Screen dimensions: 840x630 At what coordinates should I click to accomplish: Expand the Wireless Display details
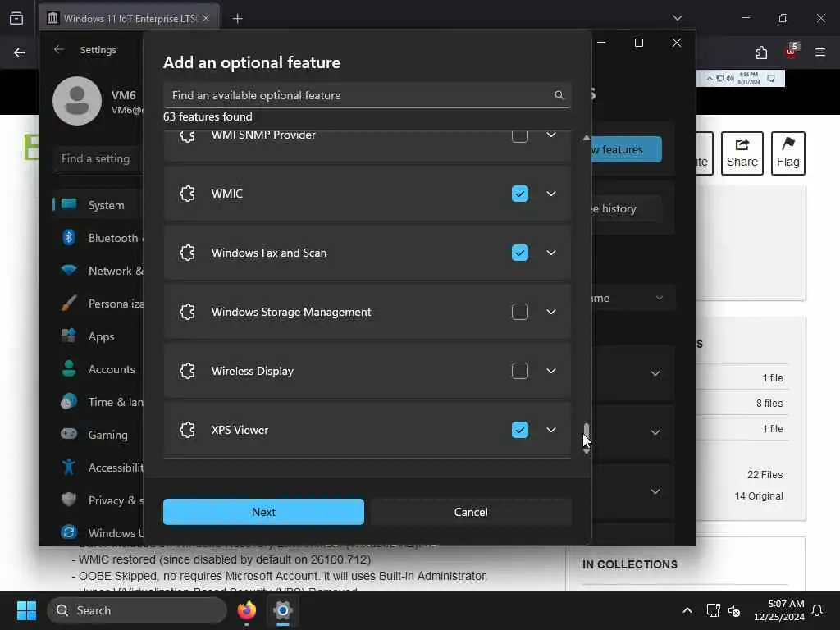550,371
